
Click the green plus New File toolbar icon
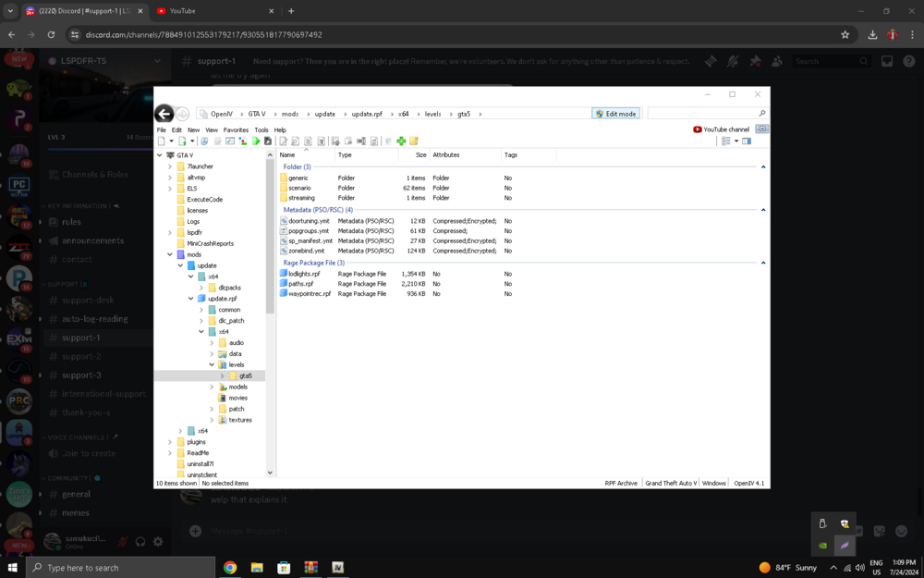401,141
